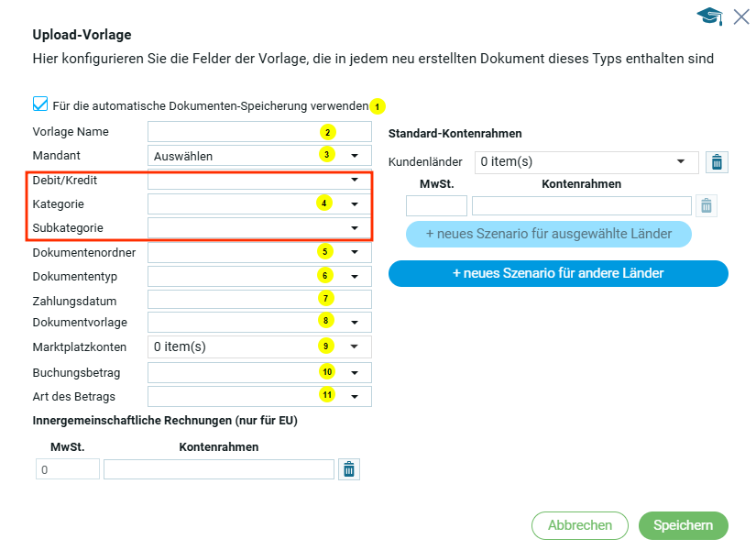Expand the Mandant dropdown
756x550 pixels.
point(355,156)
